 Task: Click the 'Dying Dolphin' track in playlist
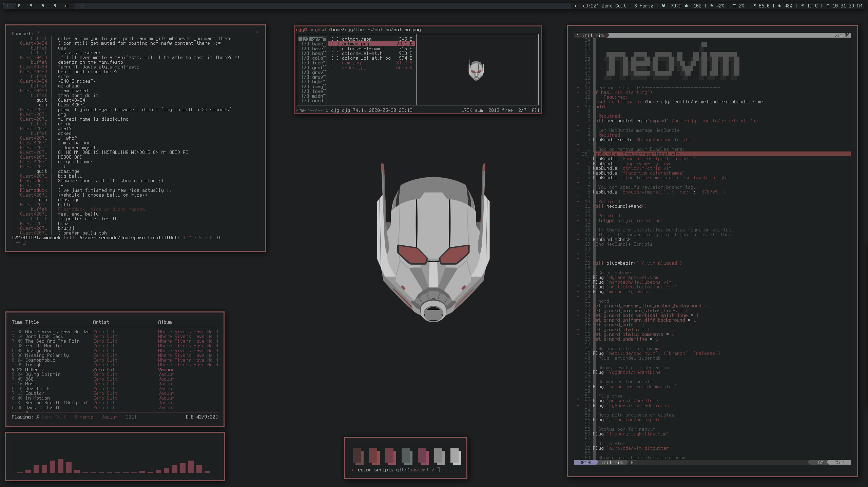tap(43, 374)
